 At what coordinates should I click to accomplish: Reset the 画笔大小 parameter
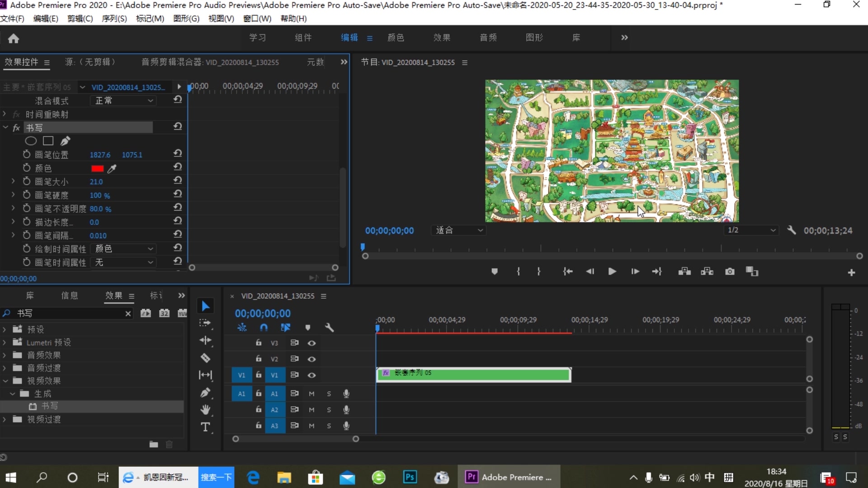click(x=178, y=181)
